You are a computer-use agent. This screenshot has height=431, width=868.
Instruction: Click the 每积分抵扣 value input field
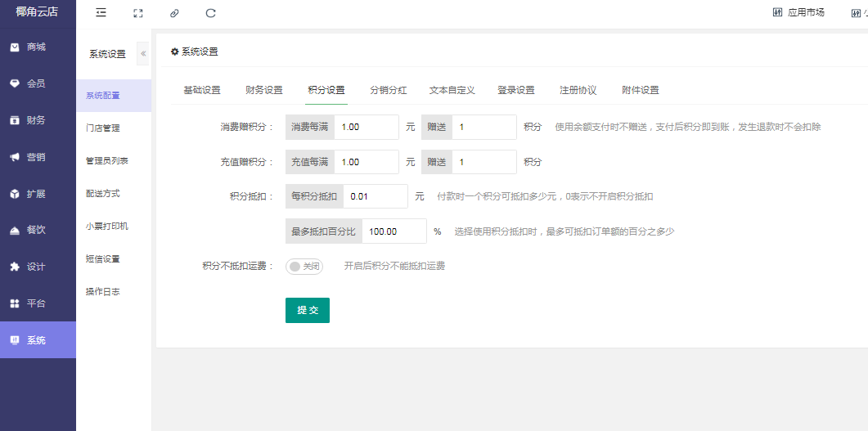click(376, 196)
